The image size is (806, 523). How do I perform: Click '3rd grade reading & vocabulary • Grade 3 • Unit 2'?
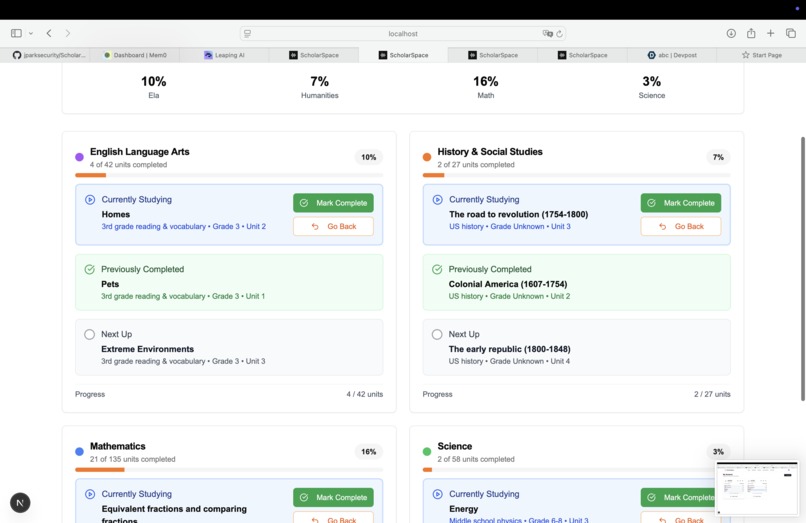tap(184, 226)
